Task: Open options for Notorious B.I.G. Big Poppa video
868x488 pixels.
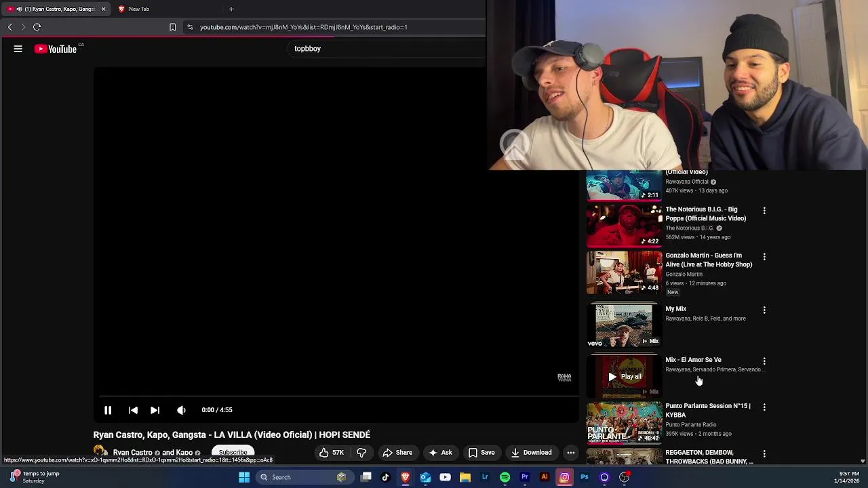Action: coord(764,211)
